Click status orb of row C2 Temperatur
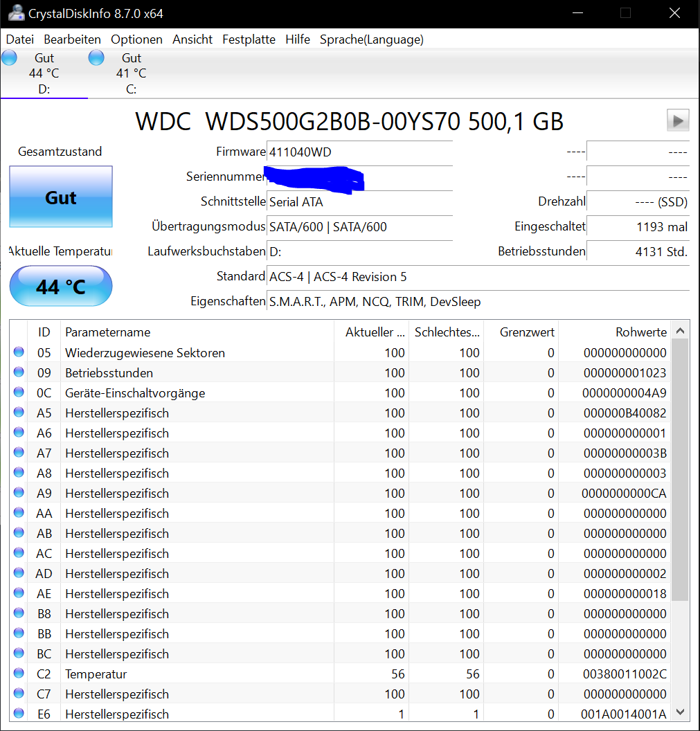Screen dimensions: 700x731 click(x=19, y=673)
